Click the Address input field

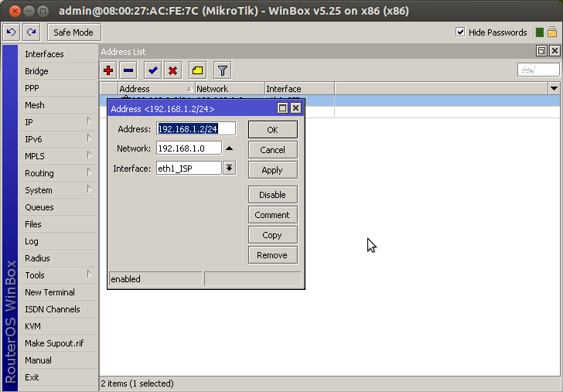click(x=196, y=129)
